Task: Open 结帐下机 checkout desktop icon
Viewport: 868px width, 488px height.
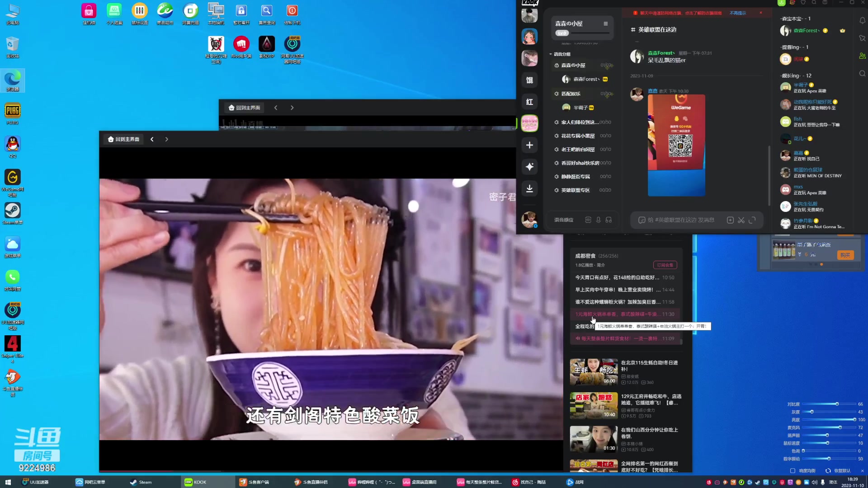Action: point(292,14)
